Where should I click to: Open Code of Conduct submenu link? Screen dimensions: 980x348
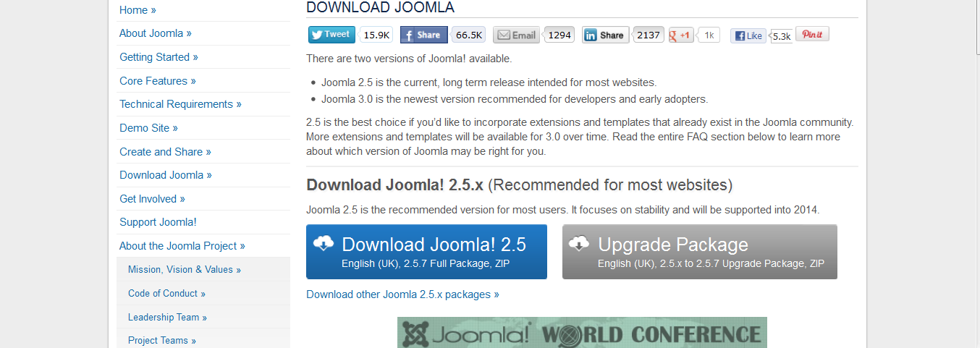click(x=166, y=293)
